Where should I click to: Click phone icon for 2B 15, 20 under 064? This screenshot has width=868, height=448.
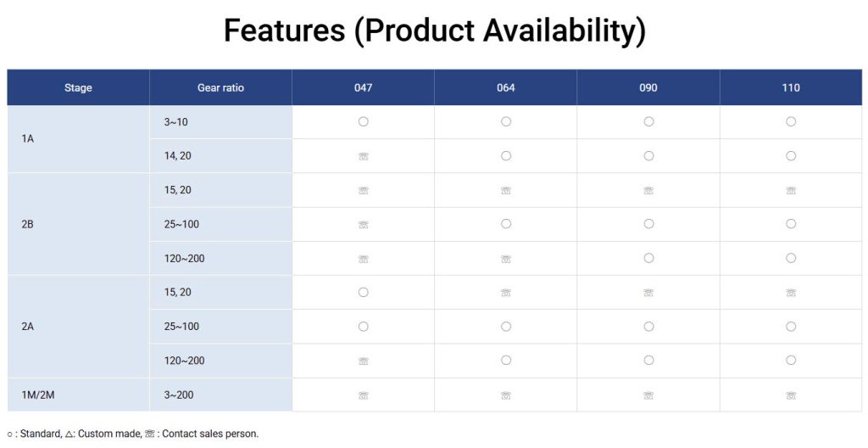[505, 190]
